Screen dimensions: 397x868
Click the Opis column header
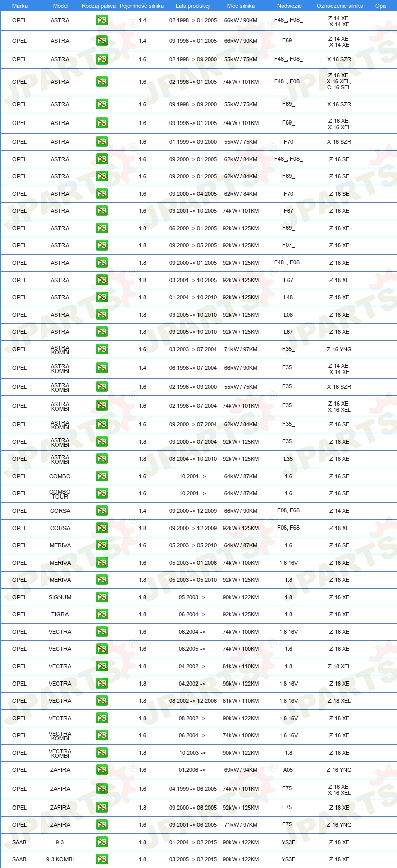(381, 6)
